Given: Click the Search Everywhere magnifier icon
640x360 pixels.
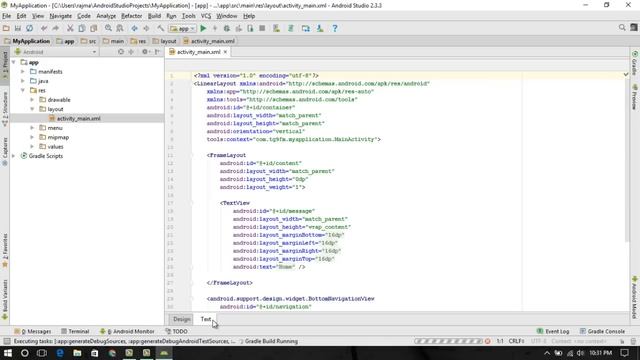Looking at the screenshot, I should (622, 27).
